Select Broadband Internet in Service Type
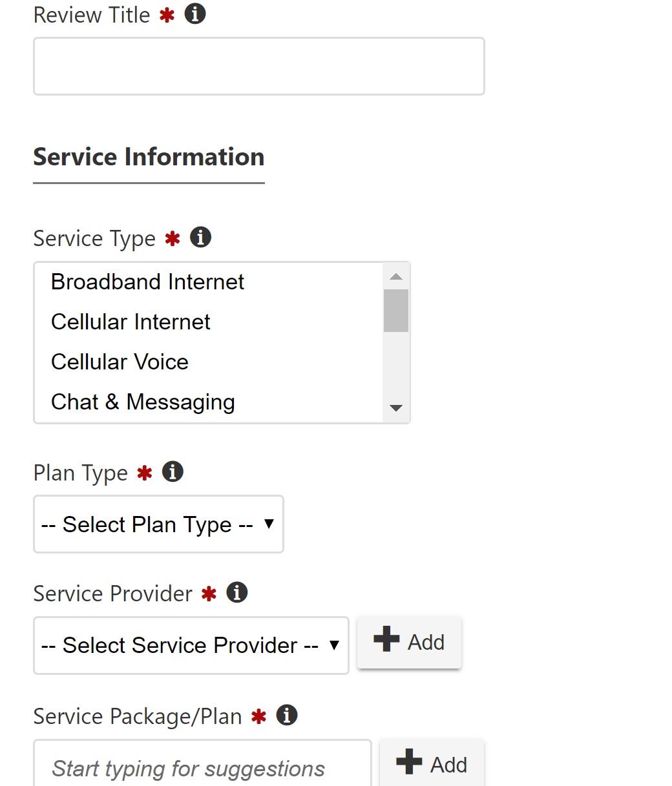672x786 pixels. click(147, 282)
